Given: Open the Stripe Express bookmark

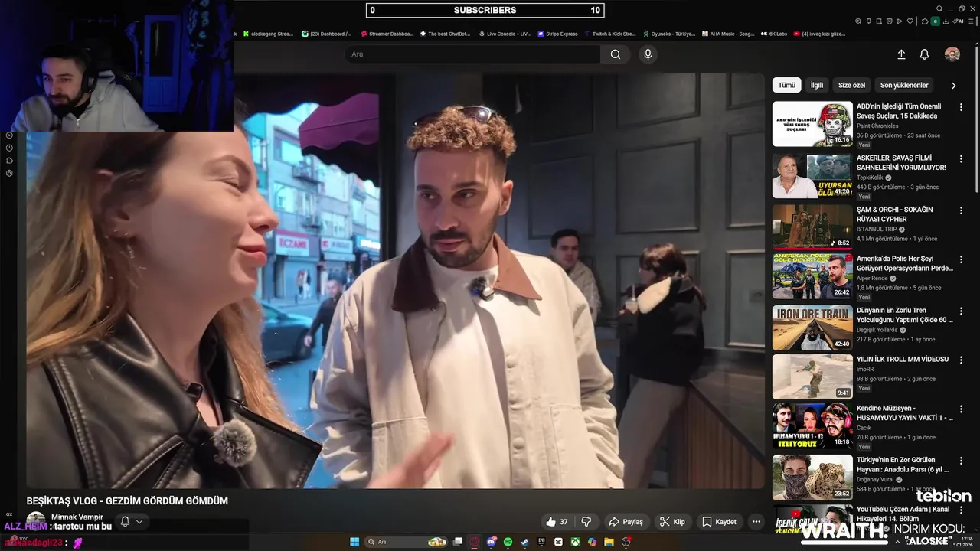Looking at the screenshot, I should (x=557, y=34).
